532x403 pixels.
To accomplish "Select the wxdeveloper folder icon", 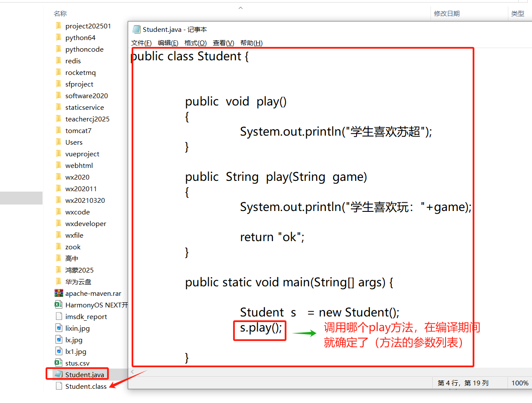I will click(58, 223).
